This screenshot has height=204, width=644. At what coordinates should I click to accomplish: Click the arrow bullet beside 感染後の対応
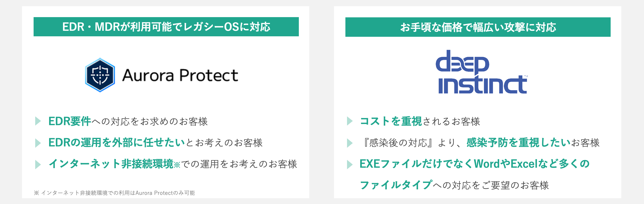[350, 143]
